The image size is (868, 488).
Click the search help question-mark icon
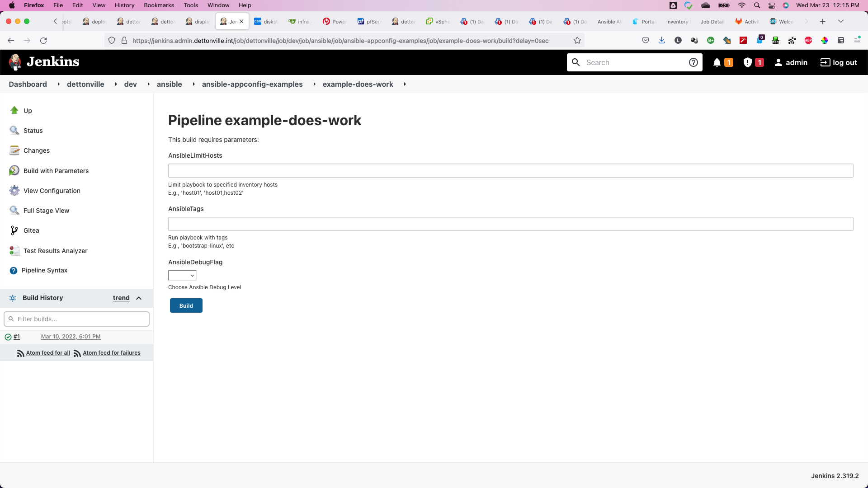tap(693, 62)
